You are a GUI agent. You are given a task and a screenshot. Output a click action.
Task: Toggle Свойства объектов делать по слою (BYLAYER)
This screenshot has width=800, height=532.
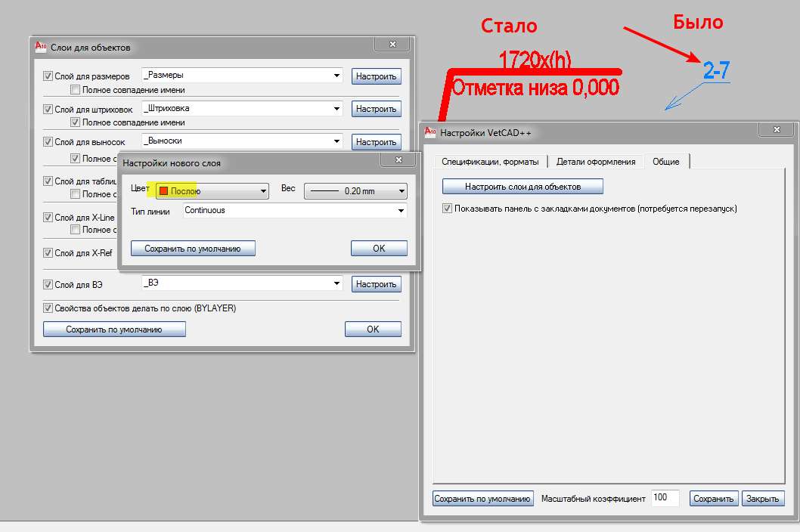coord(48,308)
